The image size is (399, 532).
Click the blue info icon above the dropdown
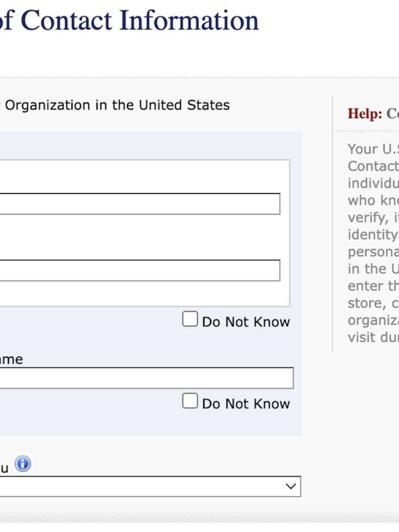(x=23, y=464)
